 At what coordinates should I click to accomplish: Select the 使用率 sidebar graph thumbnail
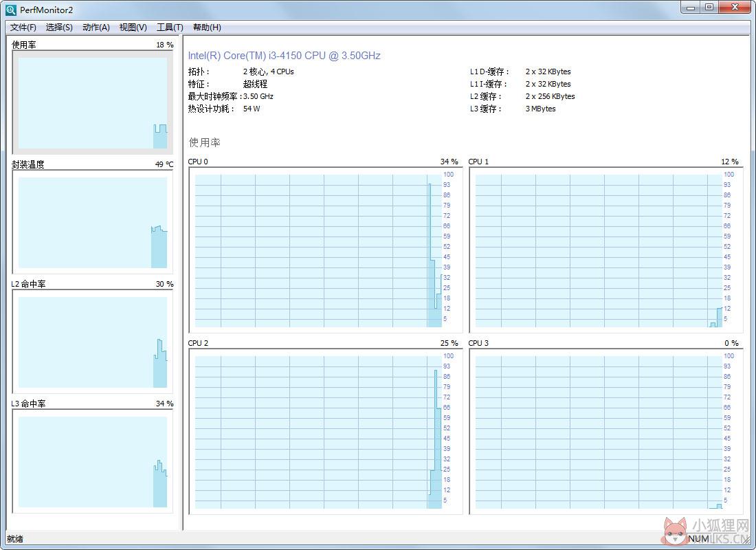(93, 102)
